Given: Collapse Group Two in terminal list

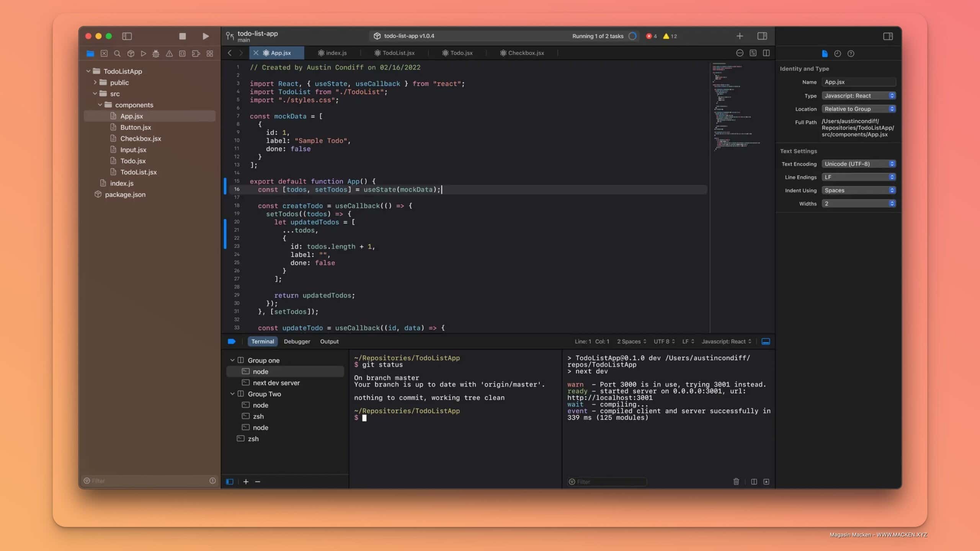Looking at the screenshot, I should 232,394.
